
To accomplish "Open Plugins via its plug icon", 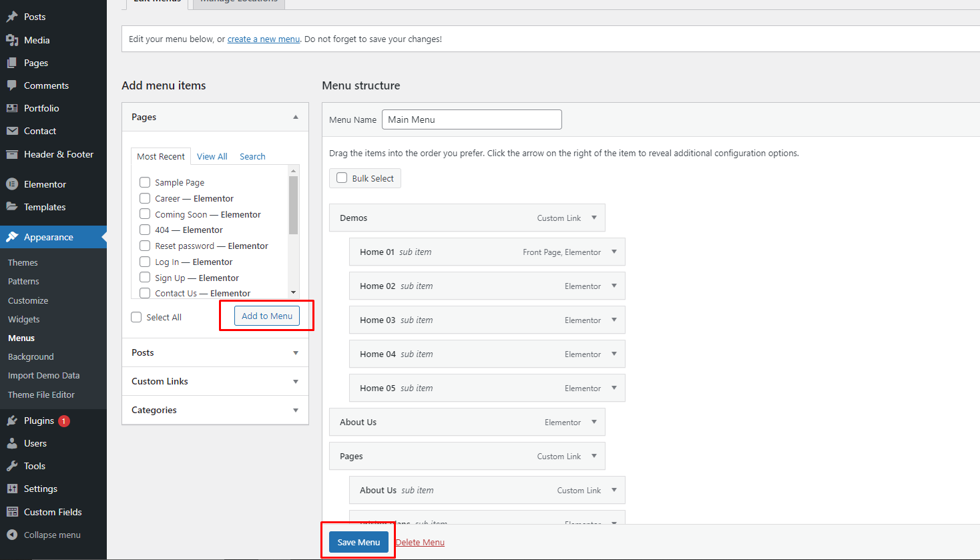I will (12, 421).
